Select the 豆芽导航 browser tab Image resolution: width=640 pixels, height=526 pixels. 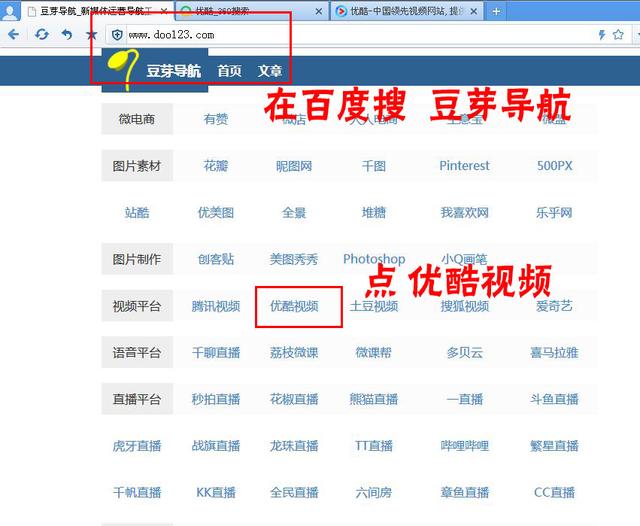pyautogui.click(x=97, y=11)
